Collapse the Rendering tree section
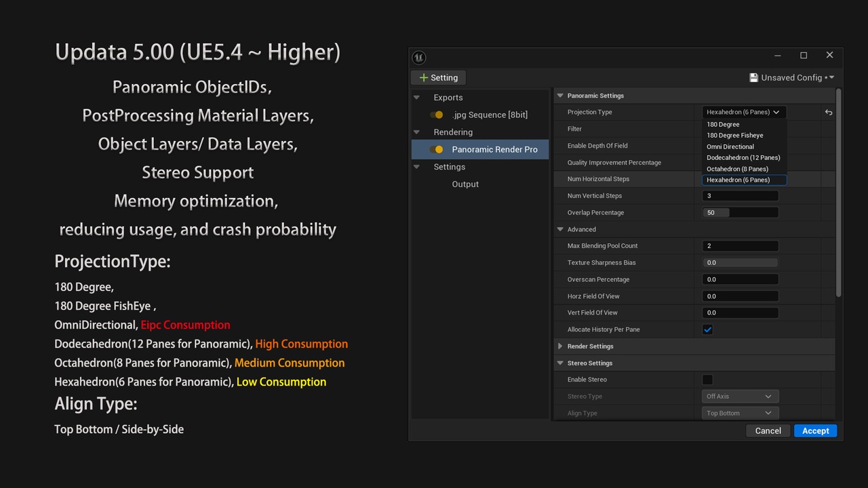Screen dimensions: 868x488 coord(417,132)
